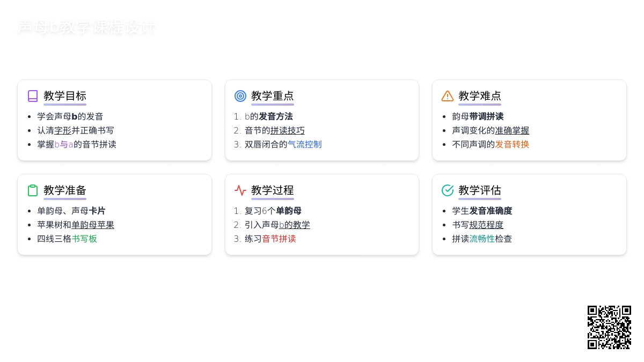Click the teal checkmark circle icon
Screen dimensions: 644x362
(448, 190)
